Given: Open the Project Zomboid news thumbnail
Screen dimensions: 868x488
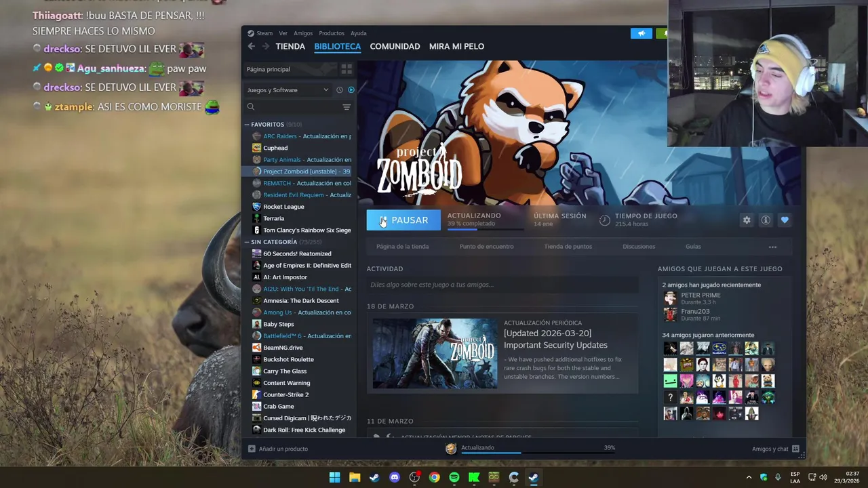Looking at the screenshot, I should point(435,353).
